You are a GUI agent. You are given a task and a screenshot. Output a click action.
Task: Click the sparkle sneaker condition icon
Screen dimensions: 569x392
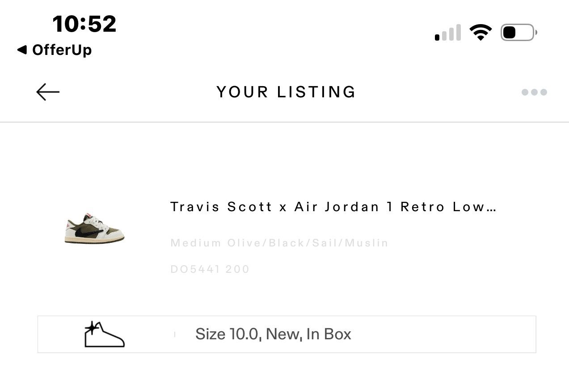(x=104, y=334)
